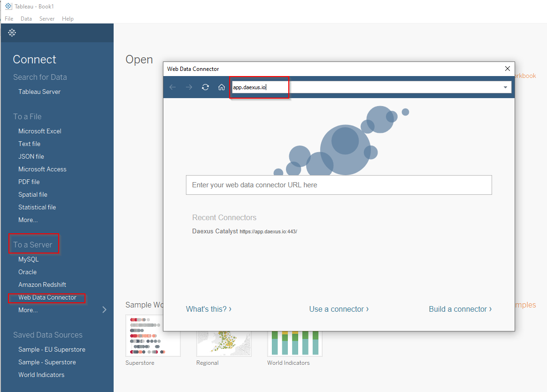
Task: Refresh the Web Data Connector page
Action: (205, 87)
